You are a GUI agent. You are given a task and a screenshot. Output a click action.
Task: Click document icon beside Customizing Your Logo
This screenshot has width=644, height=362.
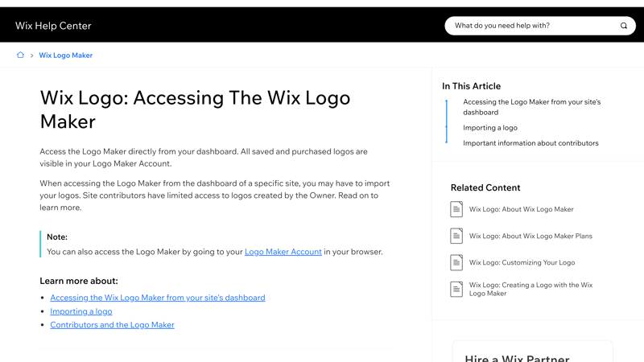tap(456, 262)
